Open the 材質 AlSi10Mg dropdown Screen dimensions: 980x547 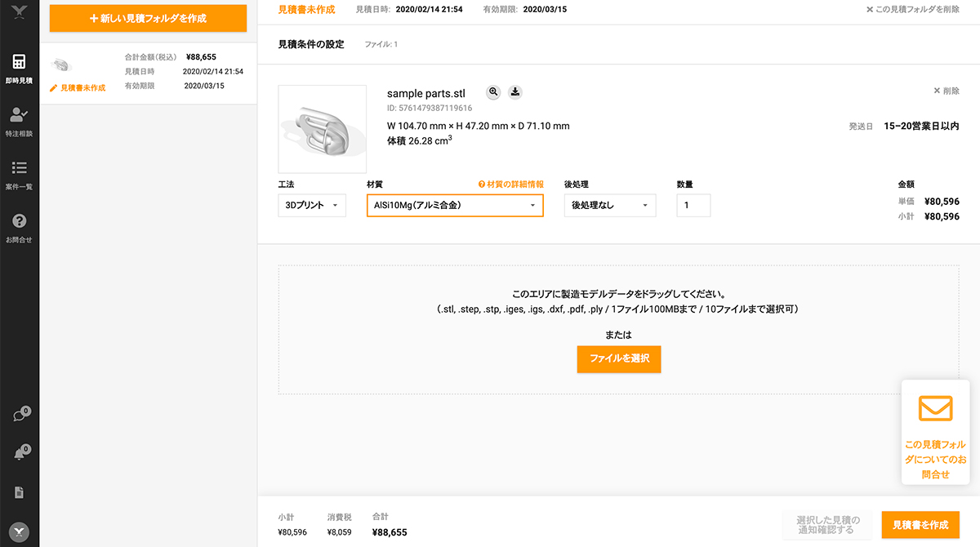(455, 206)
